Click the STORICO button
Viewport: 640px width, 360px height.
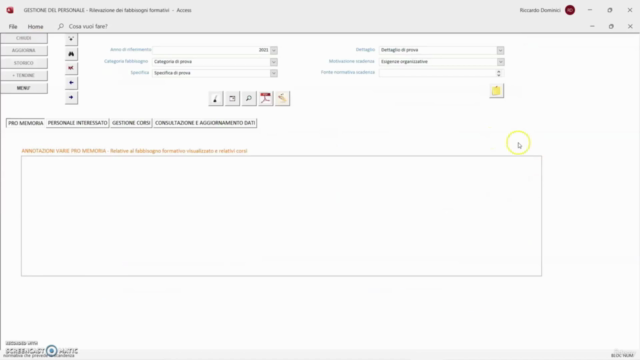click(x=24, y=63)
